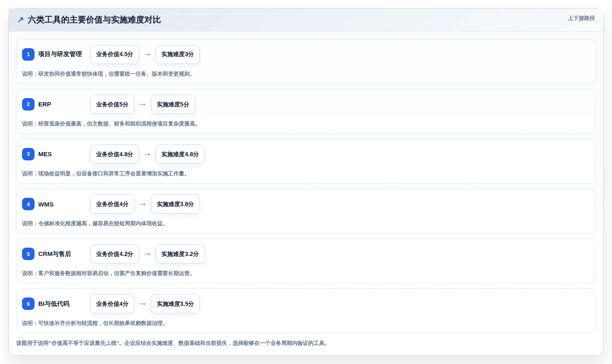Viewport: 612px width, 364px height.
Task: Click the arrow between chips in ERP row
Action: coord(143,104)
